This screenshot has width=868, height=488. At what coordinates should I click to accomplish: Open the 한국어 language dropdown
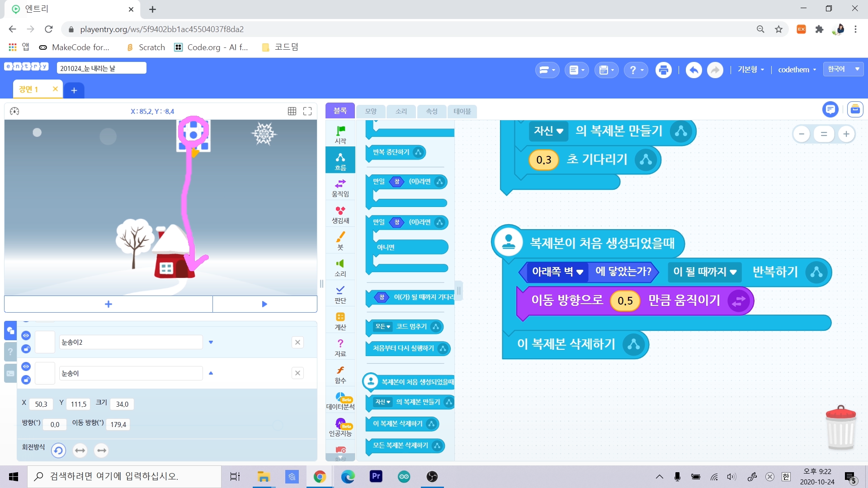point(843,69)
